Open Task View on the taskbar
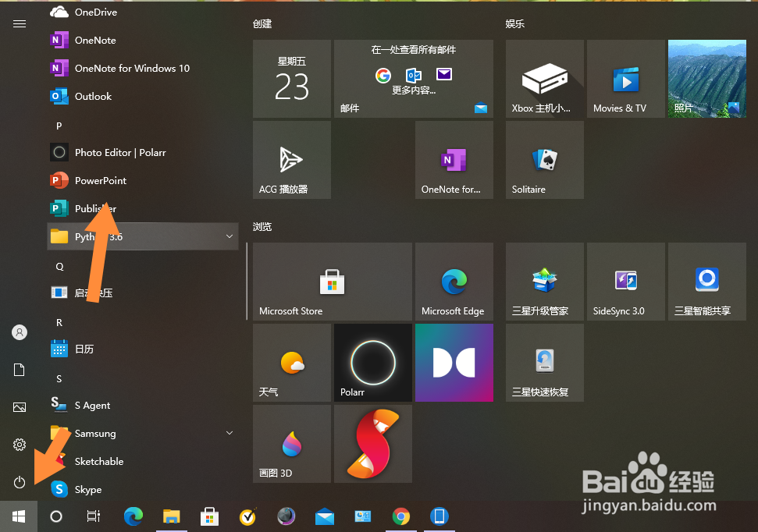 (94, 516)
